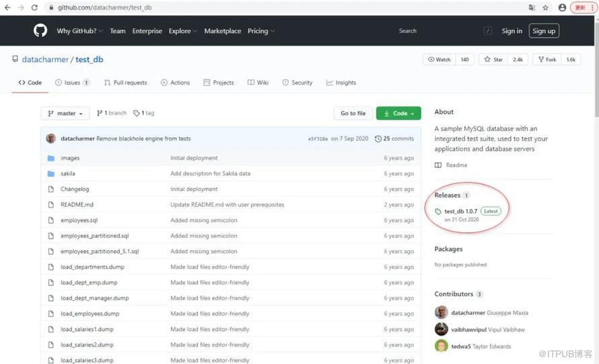Open the Releases heading link
Screen dimensions: 599x364
pyautogui.click(x=448, y=195)
